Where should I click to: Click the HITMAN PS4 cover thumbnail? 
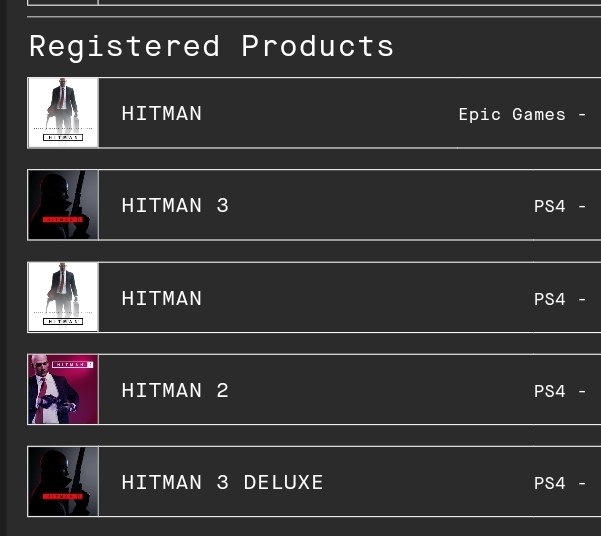[63, 297]
